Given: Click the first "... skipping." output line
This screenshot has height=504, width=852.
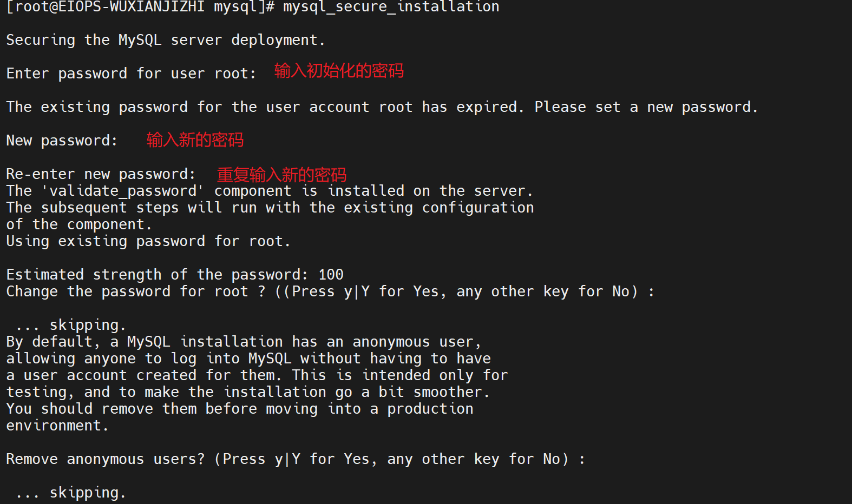Looking at the screenshot, I should (71, 325).
